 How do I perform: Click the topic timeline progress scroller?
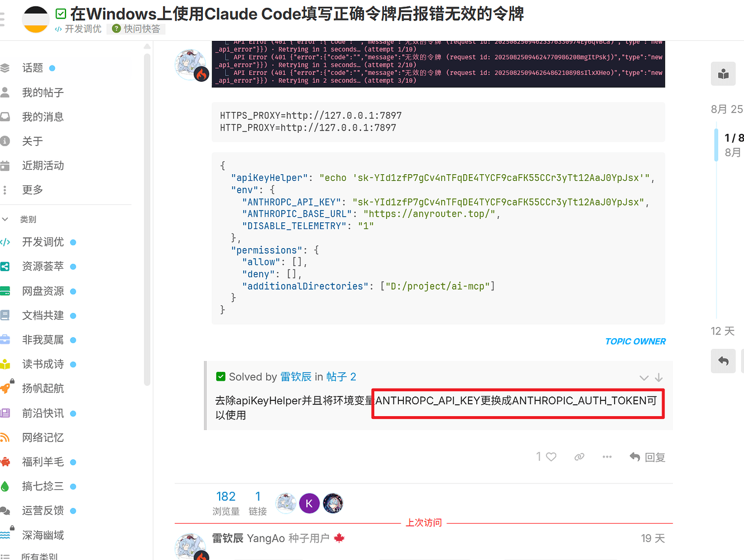pyautogui.click(x=717, y=145)
